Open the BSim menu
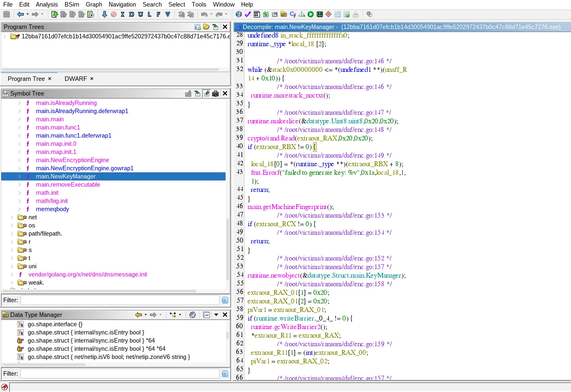Viewport: 571px width, 392px height. (72, 4)
